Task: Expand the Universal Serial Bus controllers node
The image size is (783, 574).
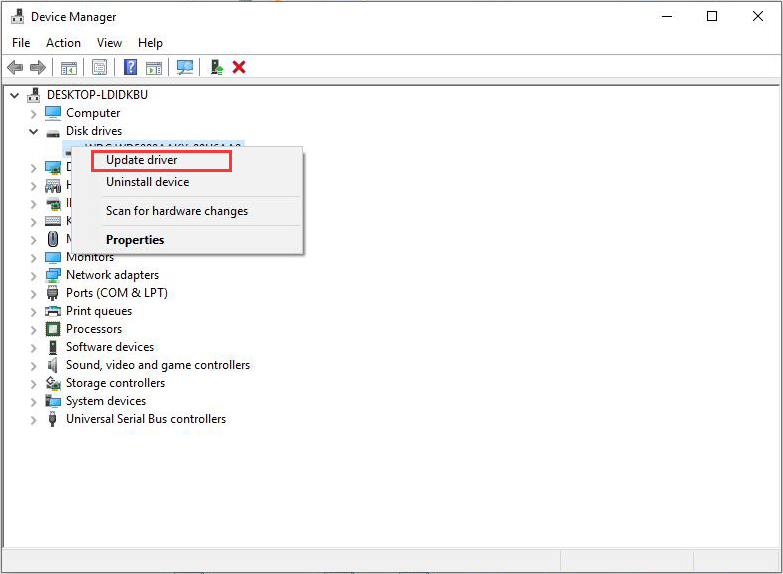Action: pyautogui.click(x=34, y=419)
